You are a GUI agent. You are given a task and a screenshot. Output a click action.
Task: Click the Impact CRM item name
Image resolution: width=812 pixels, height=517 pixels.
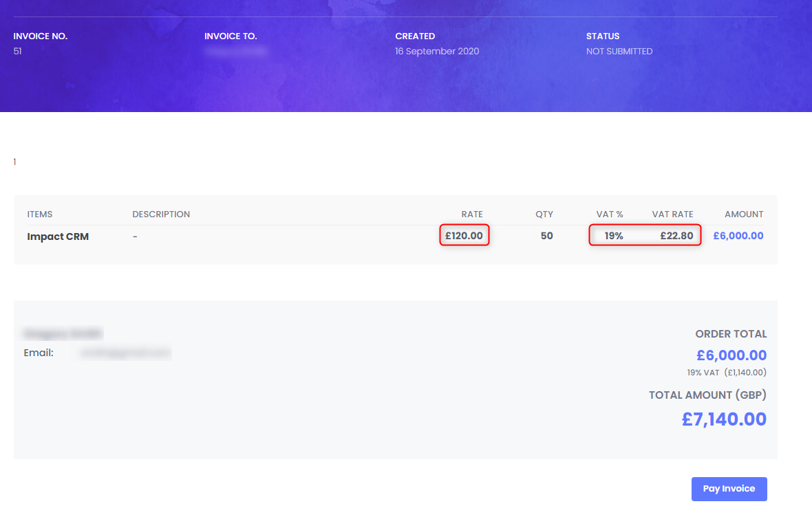[58, 236]
